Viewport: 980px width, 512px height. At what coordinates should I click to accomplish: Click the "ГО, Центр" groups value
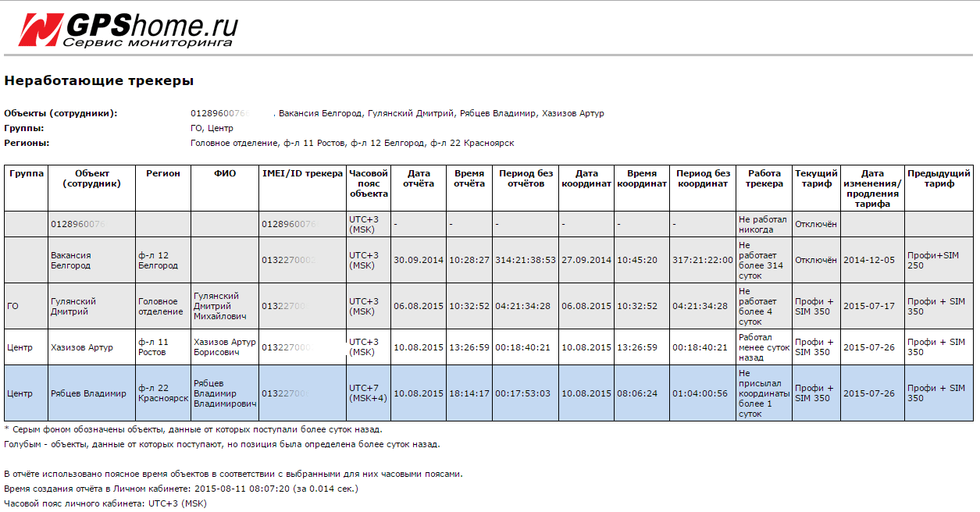coord(212,128)
